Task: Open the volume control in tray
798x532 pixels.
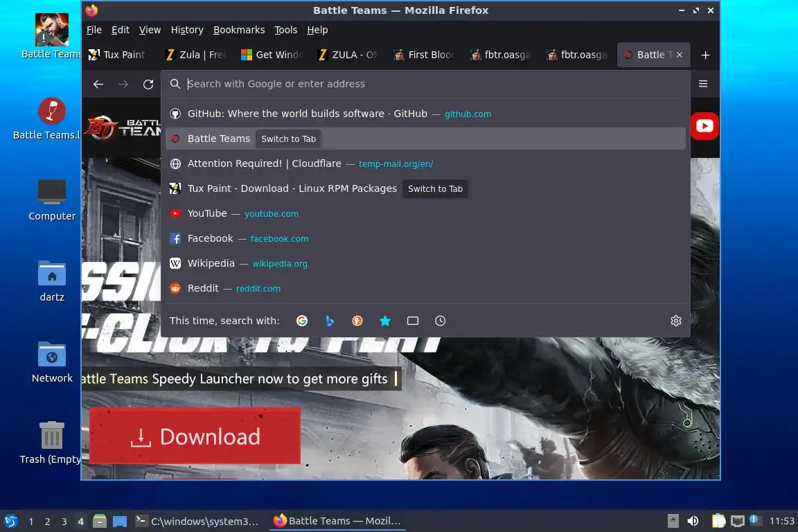Action: tap(693, 521)
